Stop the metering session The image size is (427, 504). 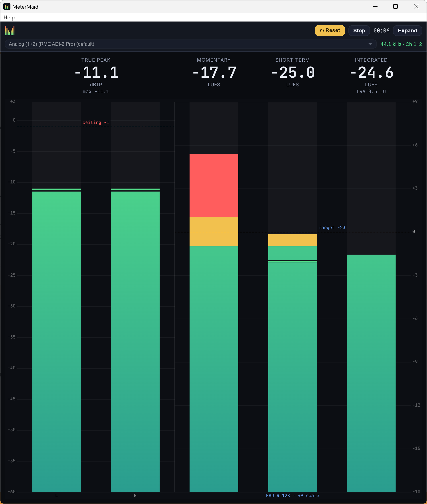(359, 30)
